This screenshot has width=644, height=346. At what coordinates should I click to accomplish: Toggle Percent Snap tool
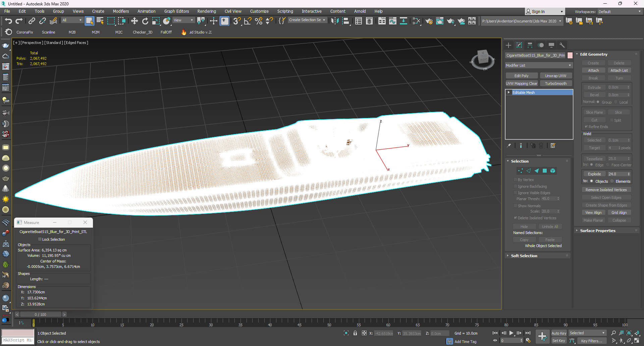click(x=258, y=21)
